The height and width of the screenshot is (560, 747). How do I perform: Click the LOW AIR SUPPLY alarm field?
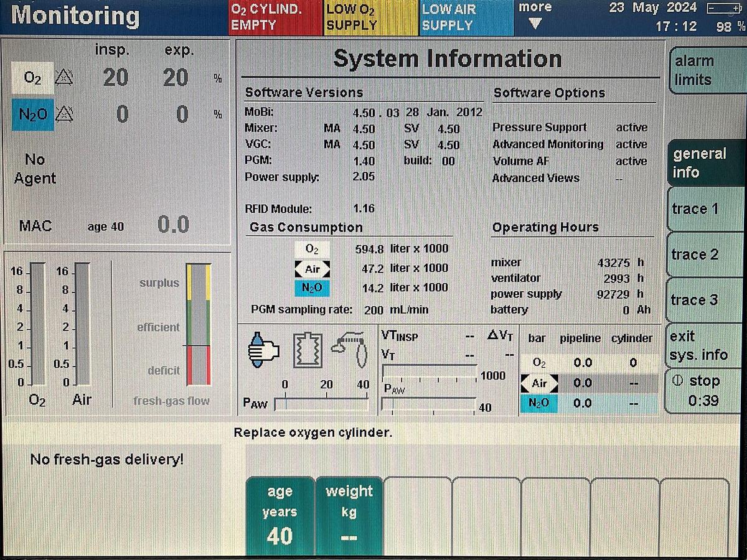coord(464,17)
